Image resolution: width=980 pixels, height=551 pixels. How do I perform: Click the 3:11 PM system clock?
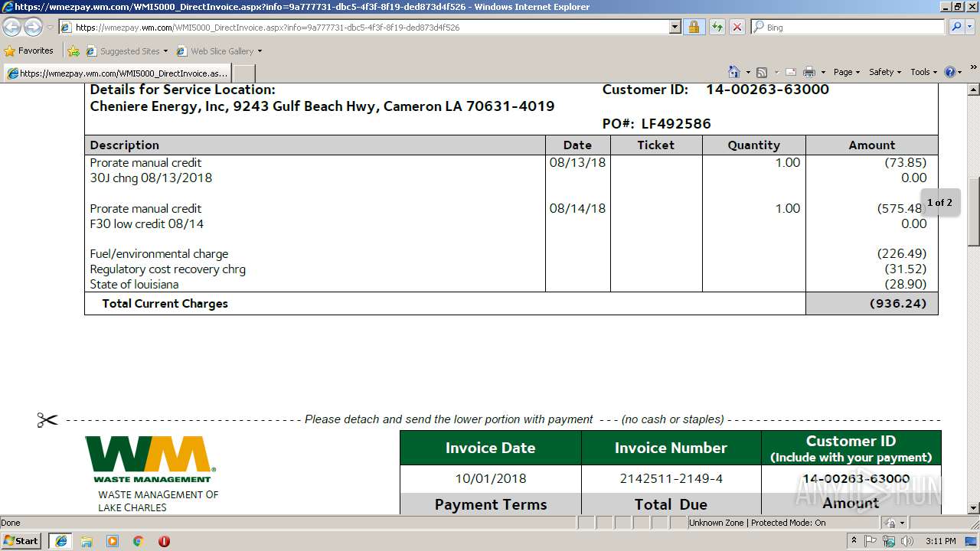coord(940,541)
